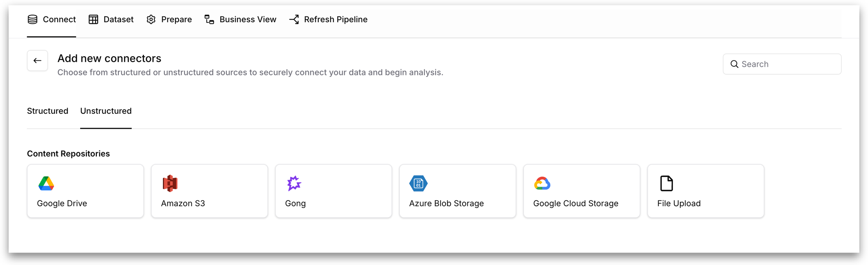Click the File Upload document icon
Viewport: 868px width, 265px height.
pos(666,184)
